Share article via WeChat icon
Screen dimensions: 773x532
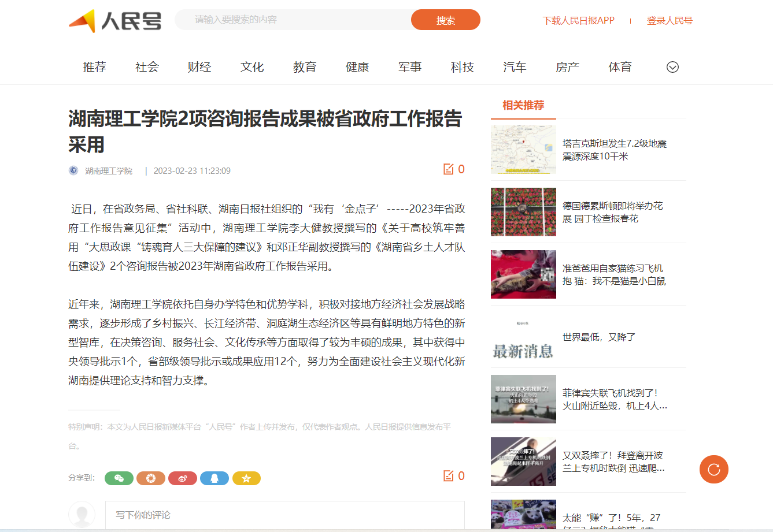click(119, 478)
